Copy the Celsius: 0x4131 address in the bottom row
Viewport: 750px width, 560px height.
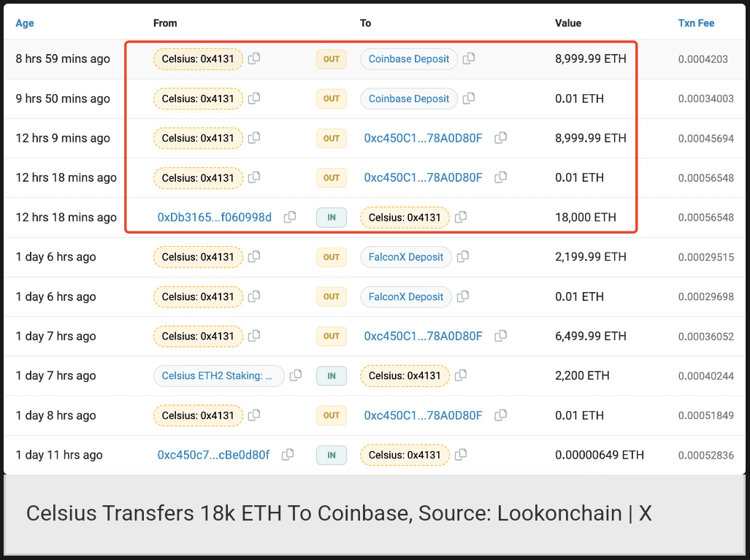(x=461, y=455)
